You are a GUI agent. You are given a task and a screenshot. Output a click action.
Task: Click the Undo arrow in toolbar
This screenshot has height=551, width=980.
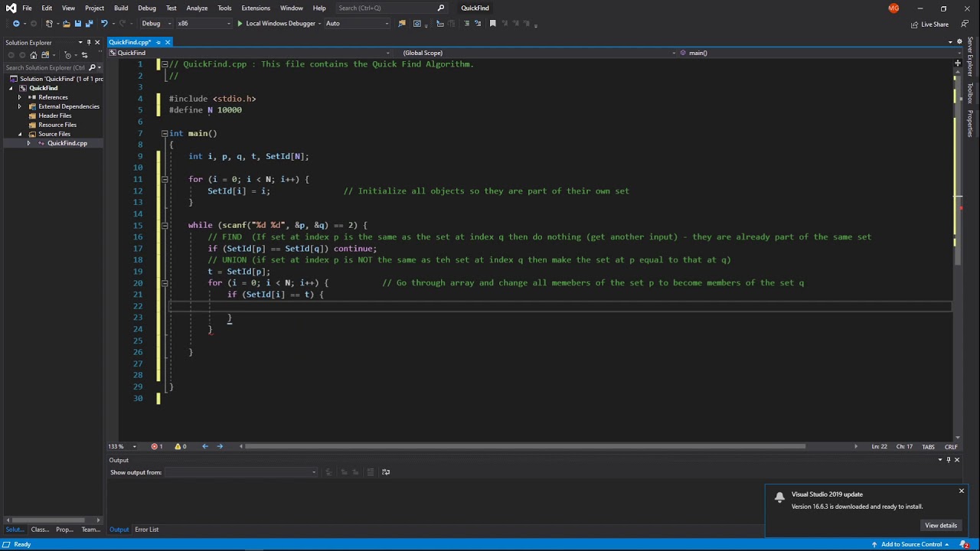click(104, 24)
